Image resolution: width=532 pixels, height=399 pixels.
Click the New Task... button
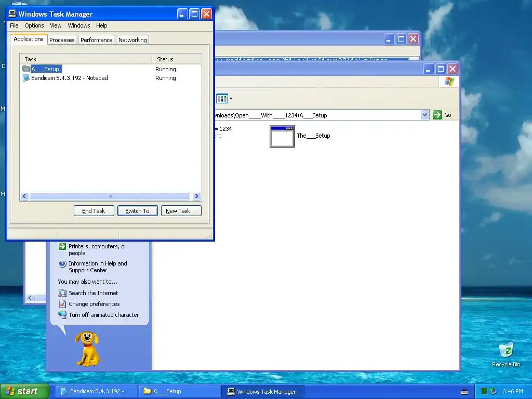[181, 211]
